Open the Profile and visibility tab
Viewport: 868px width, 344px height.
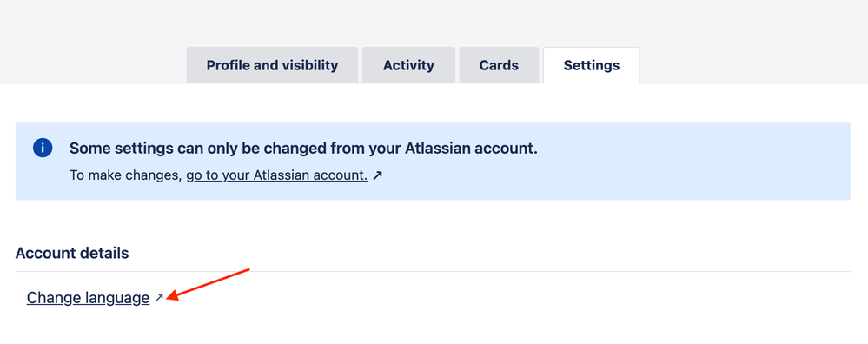click(272, 65)
